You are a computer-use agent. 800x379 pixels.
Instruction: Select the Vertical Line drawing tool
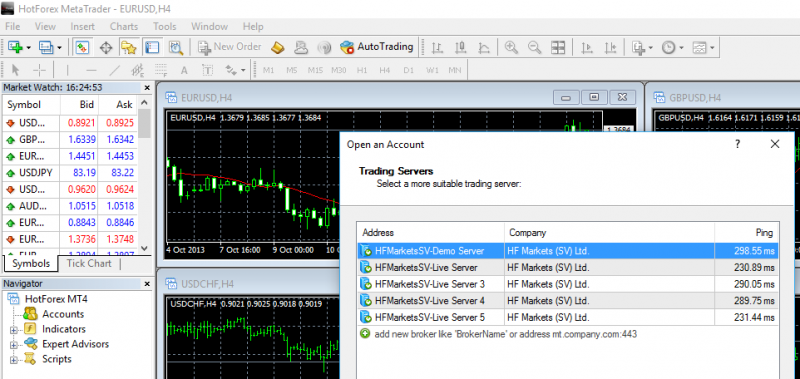(67, 70)
